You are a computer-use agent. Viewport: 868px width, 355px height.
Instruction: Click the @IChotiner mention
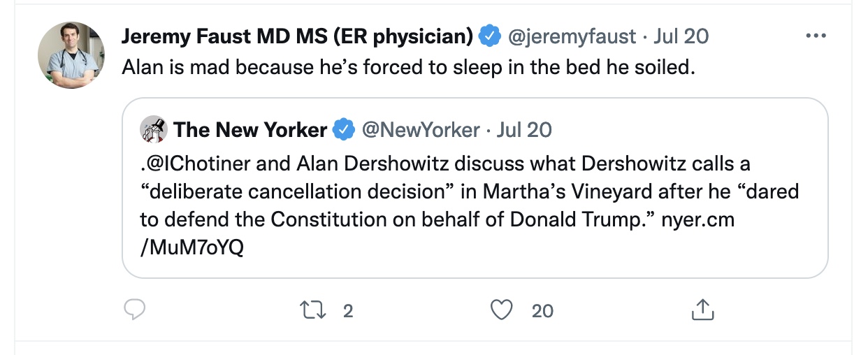pos(189,163)
